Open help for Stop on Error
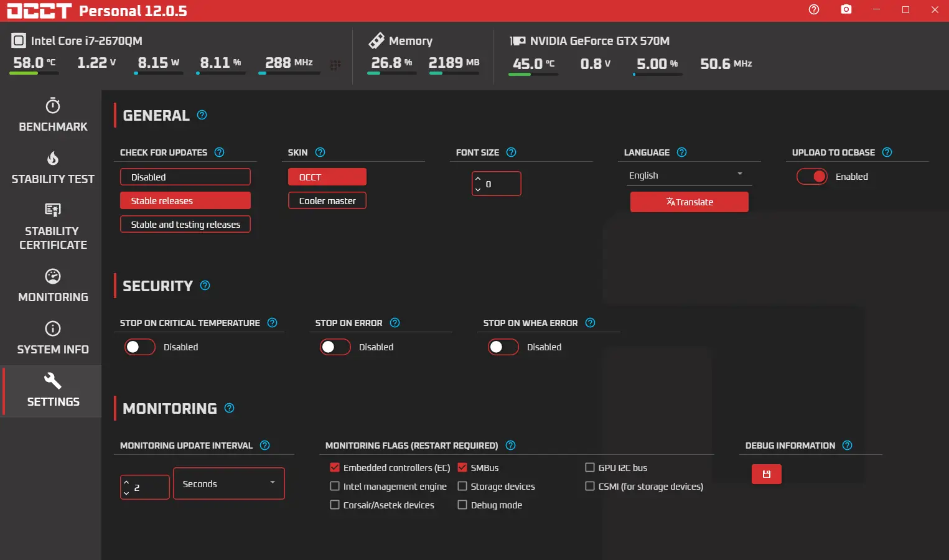The image size is (949, 560). click(395, 323)
